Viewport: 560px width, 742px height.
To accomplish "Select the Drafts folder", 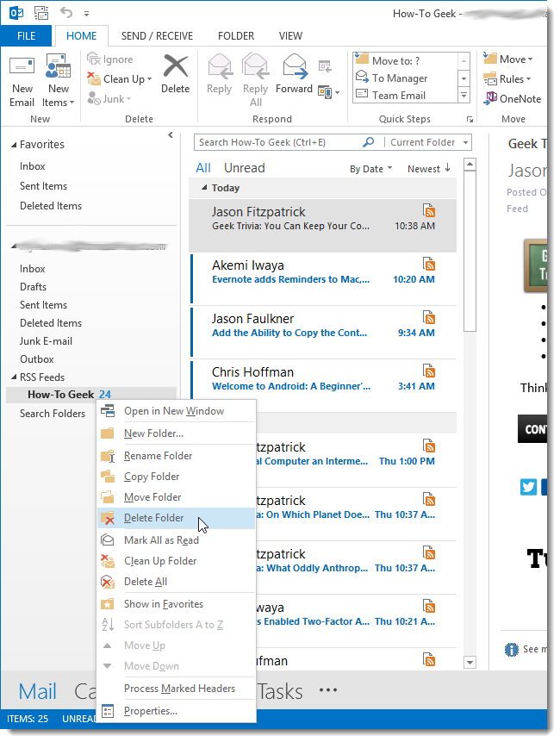I will [33, 287].
